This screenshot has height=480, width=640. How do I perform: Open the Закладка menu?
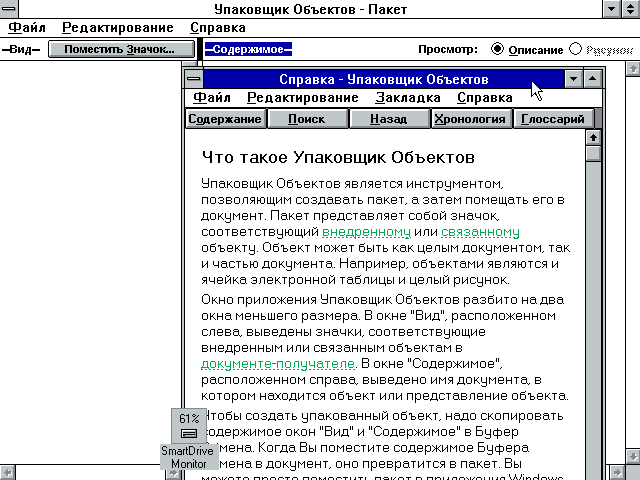coord(408,98)
